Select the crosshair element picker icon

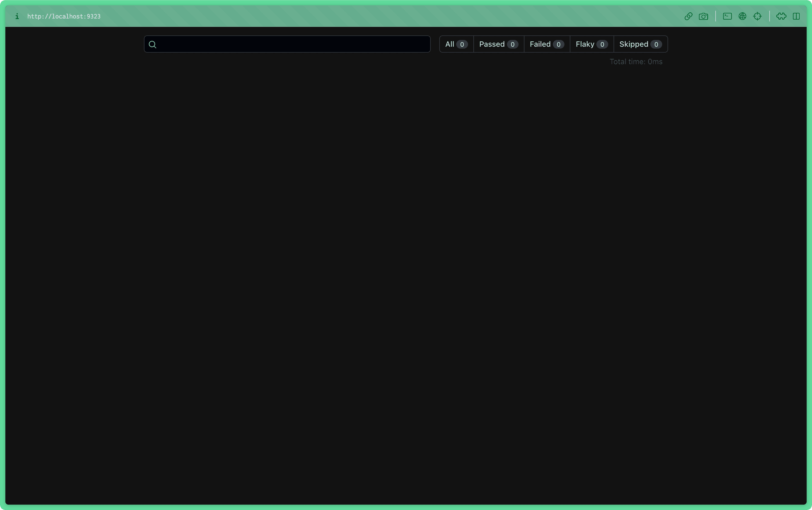[758, 16]
